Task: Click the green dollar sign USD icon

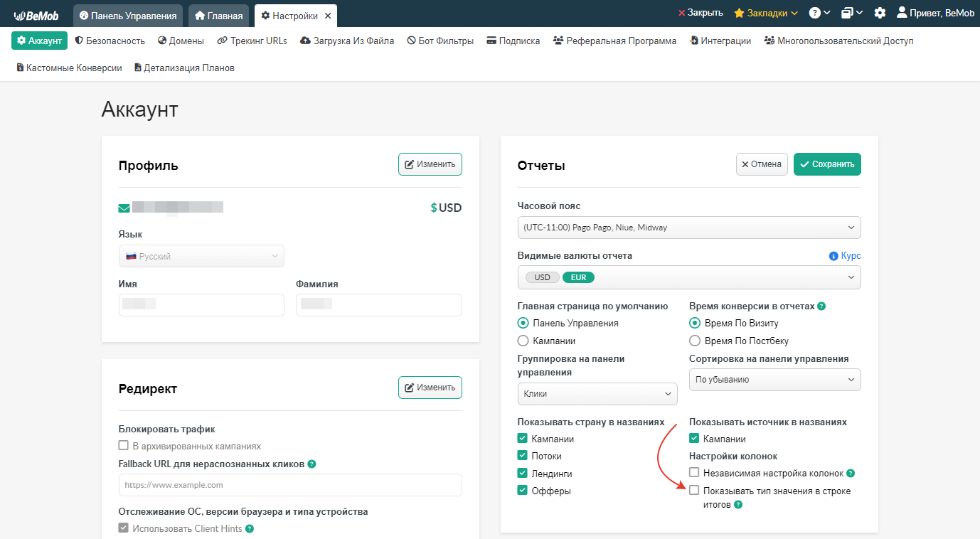Action: (434, 208)
